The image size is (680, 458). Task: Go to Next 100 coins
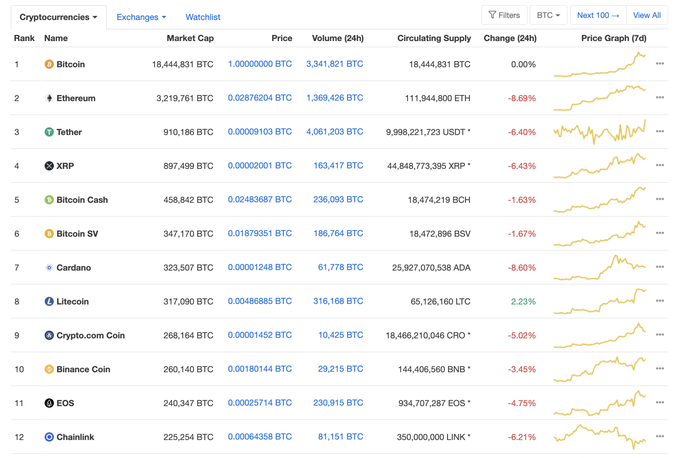(598, 15)
